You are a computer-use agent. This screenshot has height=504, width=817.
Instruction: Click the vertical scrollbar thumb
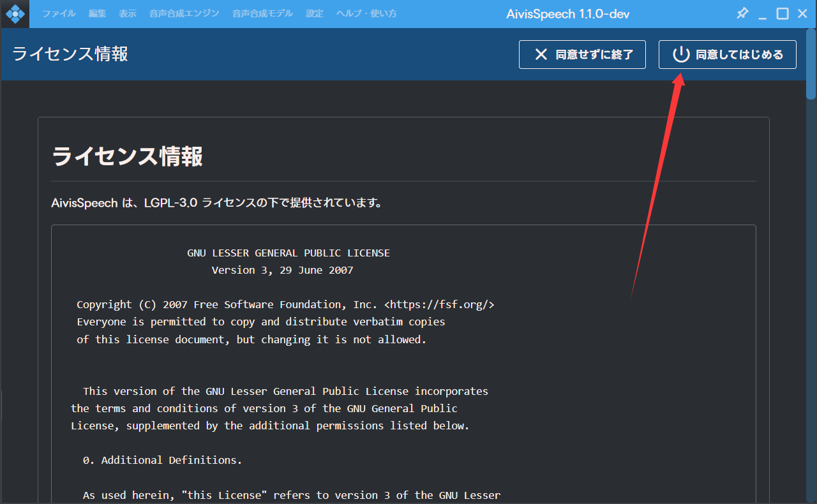[x=811, y=64]
